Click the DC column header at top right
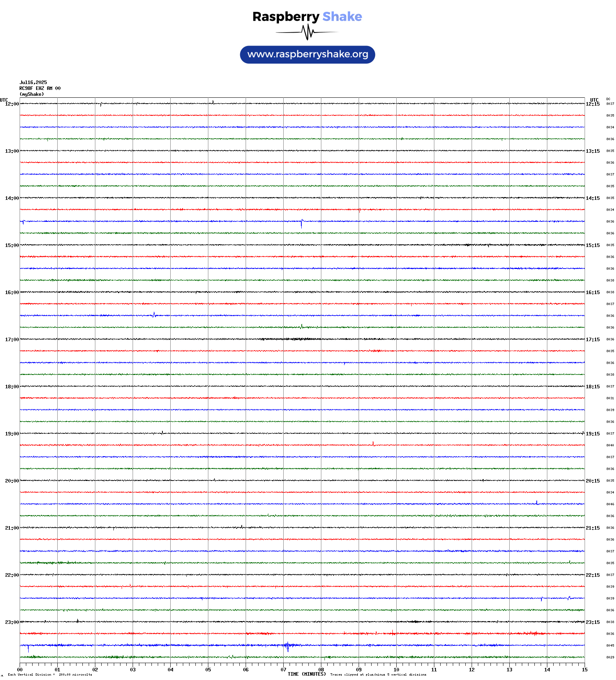 tap(608, 99)
